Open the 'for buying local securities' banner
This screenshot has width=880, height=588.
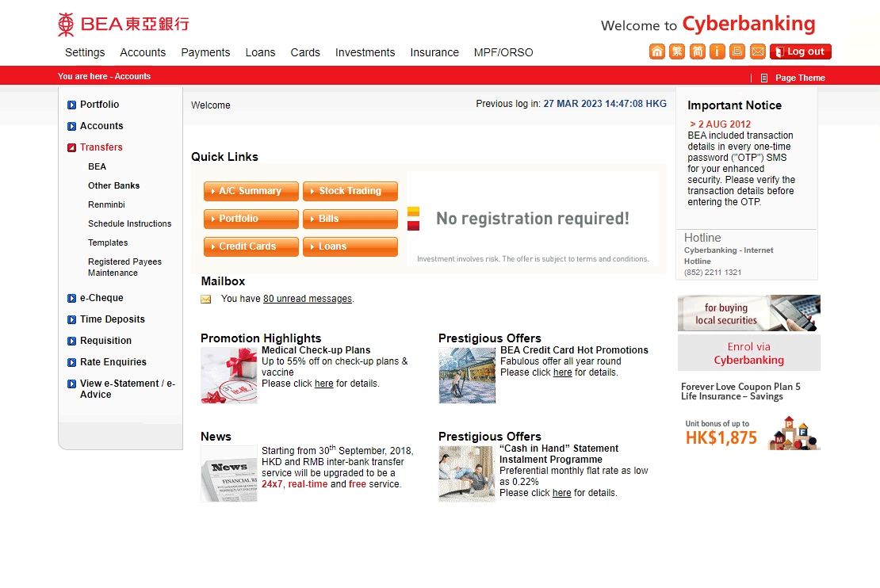pyautogui.click(x=749, y=313)
